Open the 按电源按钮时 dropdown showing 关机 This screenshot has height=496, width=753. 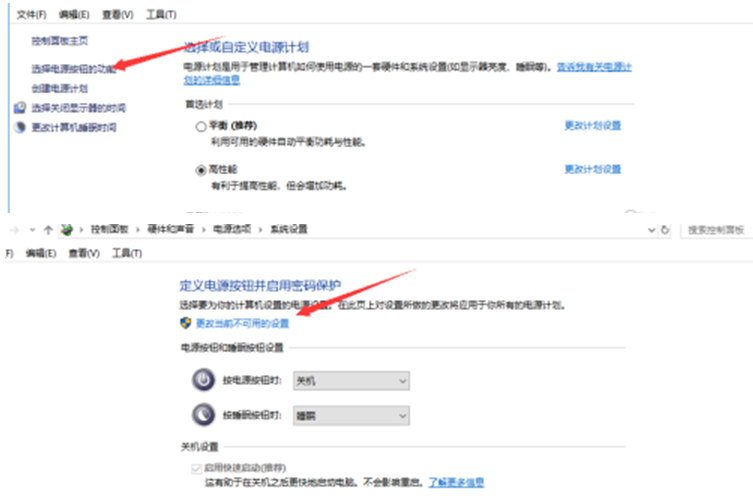pyautogui.click(x=351, y=381)
